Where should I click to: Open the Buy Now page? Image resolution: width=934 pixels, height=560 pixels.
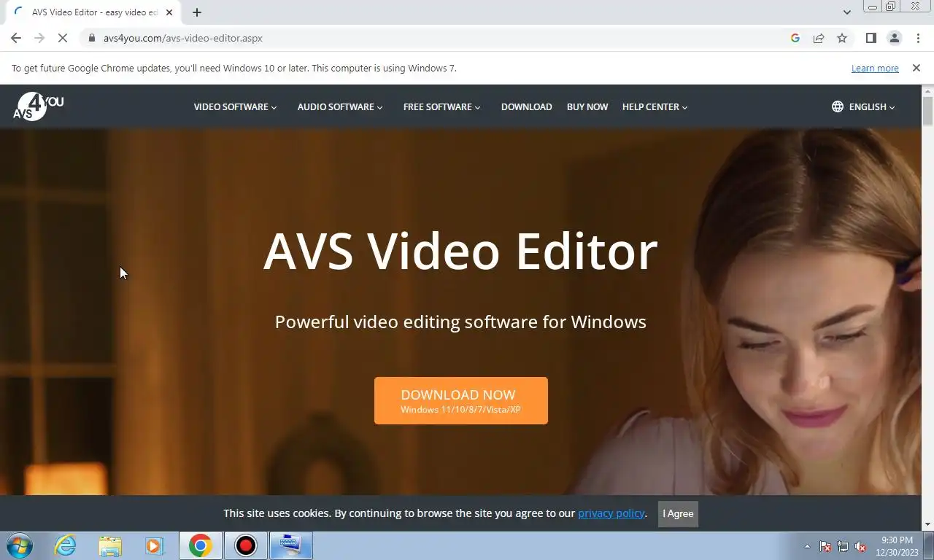(x=587, y=106)
